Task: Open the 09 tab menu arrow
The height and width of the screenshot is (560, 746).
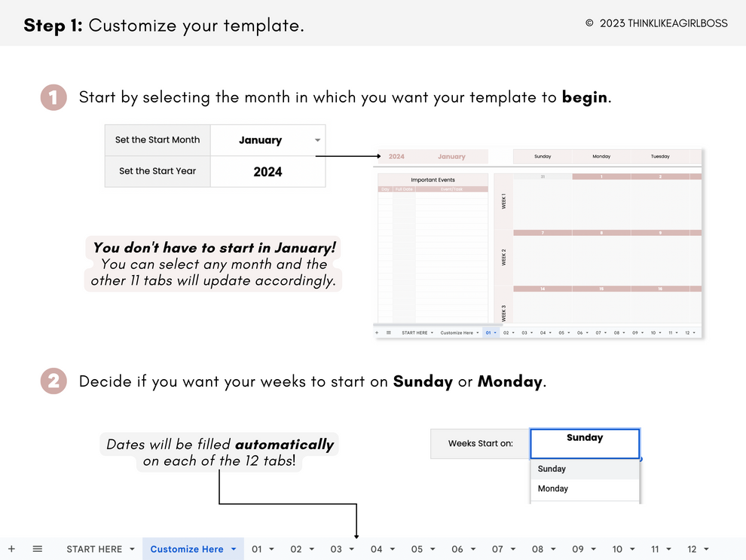Action: click(594, 549)
